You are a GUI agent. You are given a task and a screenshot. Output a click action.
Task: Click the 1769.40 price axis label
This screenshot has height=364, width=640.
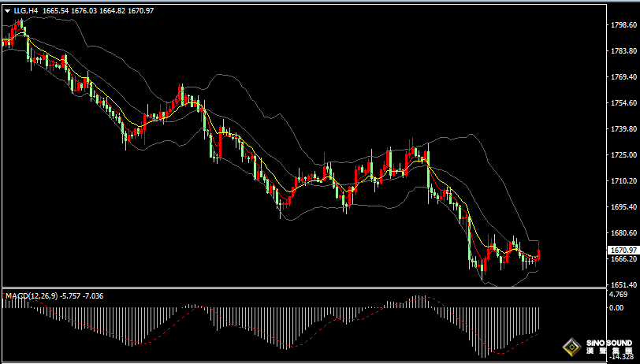(622, 77)
